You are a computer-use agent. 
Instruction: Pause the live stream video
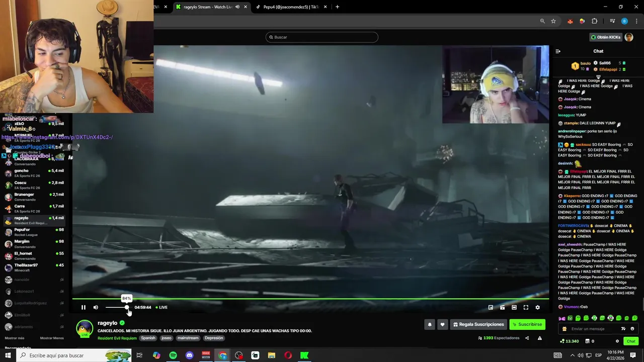point(84,307)
